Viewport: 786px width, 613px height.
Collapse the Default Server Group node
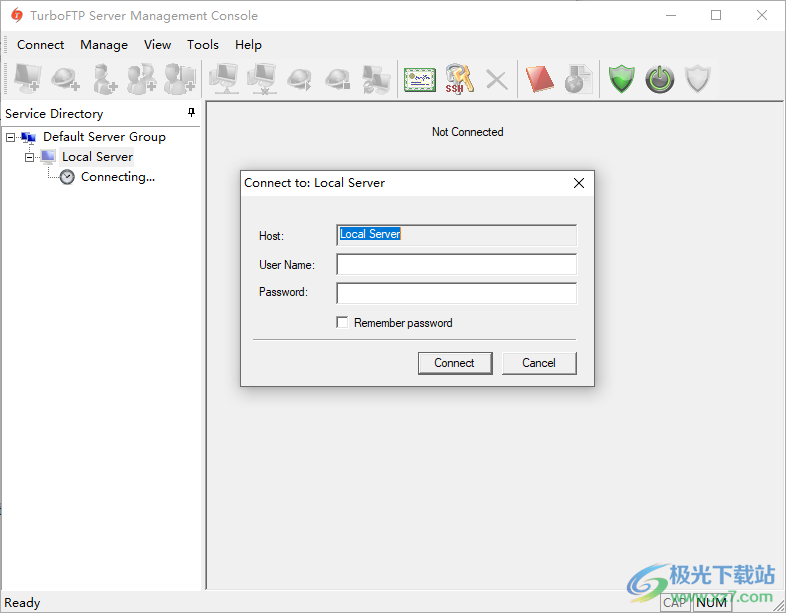click(x=11, y=137)
